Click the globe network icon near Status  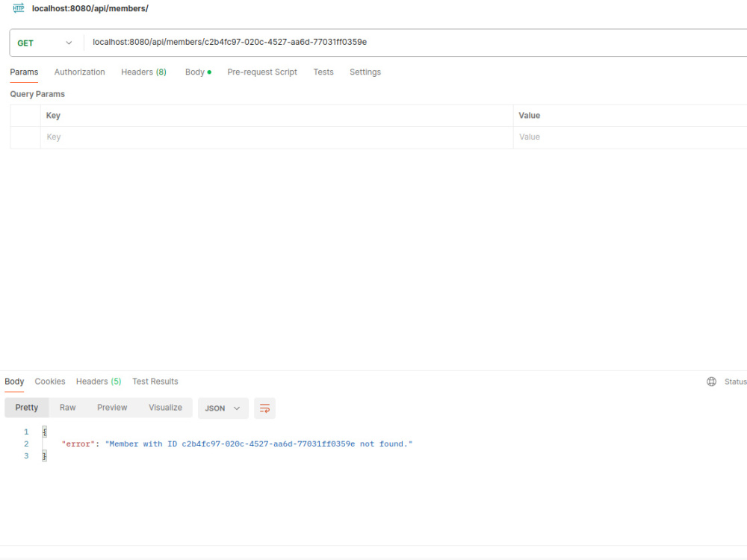click(711, 382)
